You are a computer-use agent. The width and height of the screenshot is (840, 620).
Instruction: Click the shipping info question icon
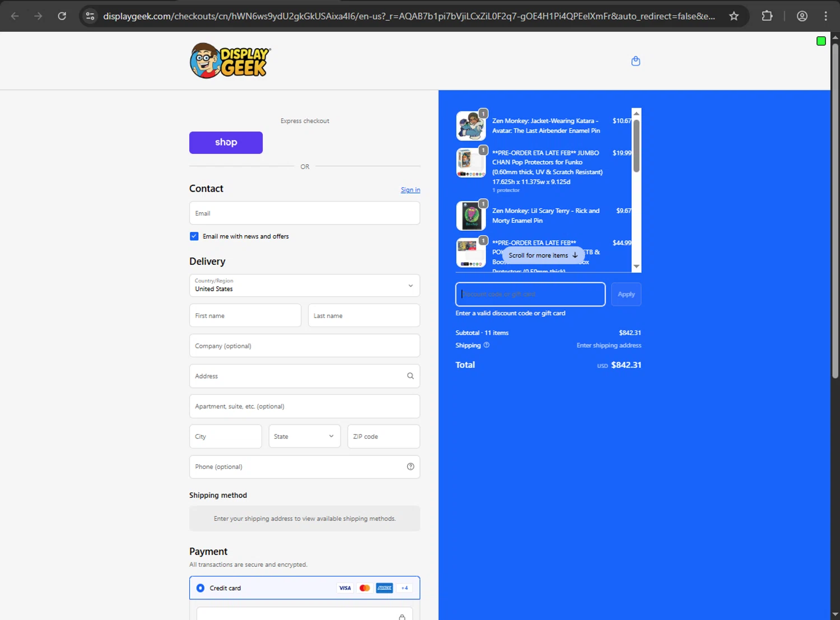point(487,345)
